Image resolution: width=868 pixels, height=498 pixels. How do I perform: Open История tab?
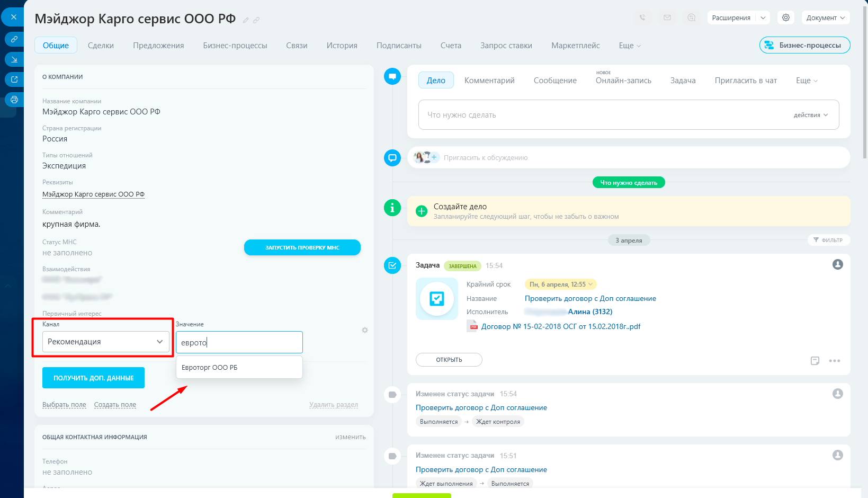point(342,46)
